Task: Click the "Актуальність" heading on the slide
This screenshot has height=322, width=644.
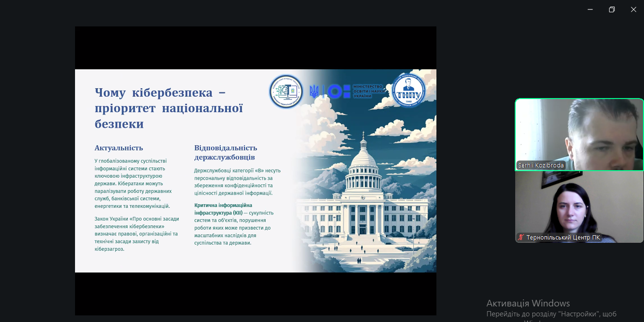Action: click(x=118, y=148)
